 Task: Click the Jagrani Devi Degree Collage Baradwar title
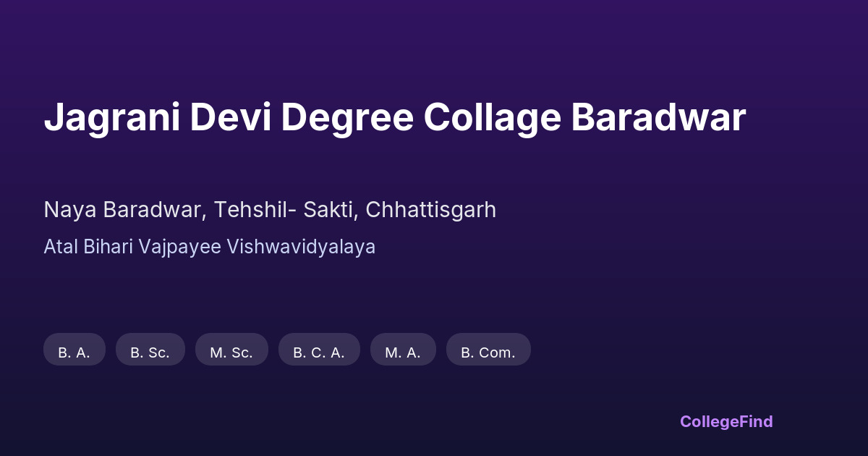point(394,117)
